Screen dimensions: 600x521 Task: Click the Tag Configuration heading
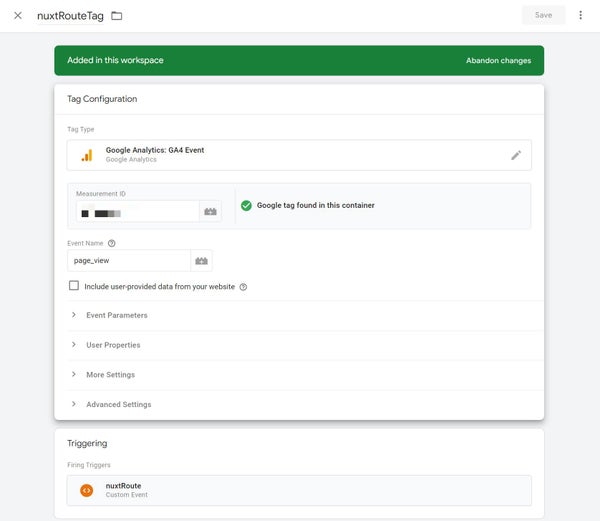(102, 99)
